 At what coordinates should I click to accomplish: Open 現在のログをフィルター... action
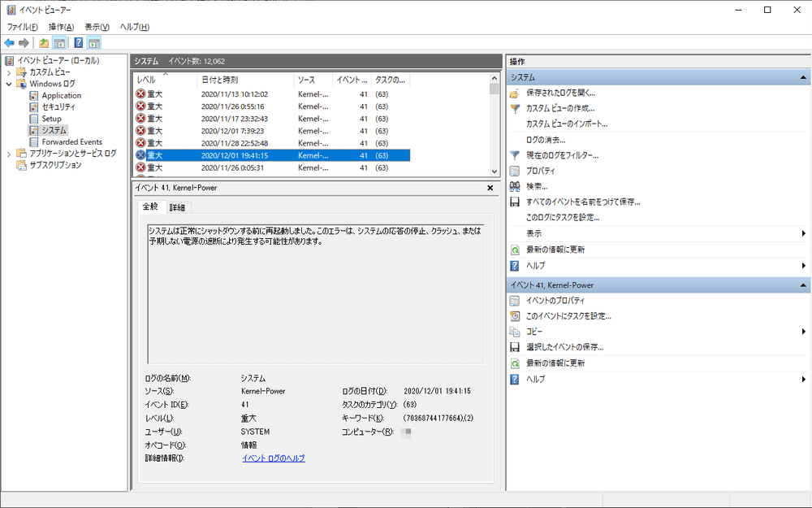click(562, 155)
